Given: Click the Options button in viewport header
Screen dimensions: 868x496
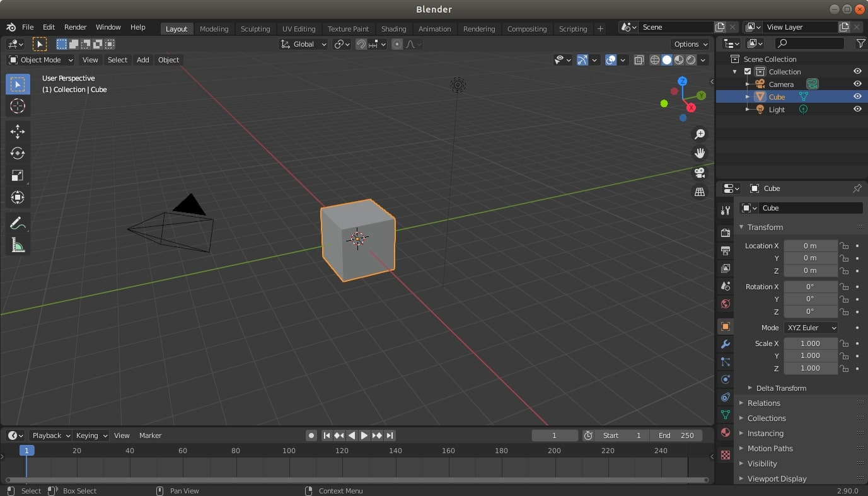Looking at the screenshot, I should pyautogui.click(x=691, y=44).
